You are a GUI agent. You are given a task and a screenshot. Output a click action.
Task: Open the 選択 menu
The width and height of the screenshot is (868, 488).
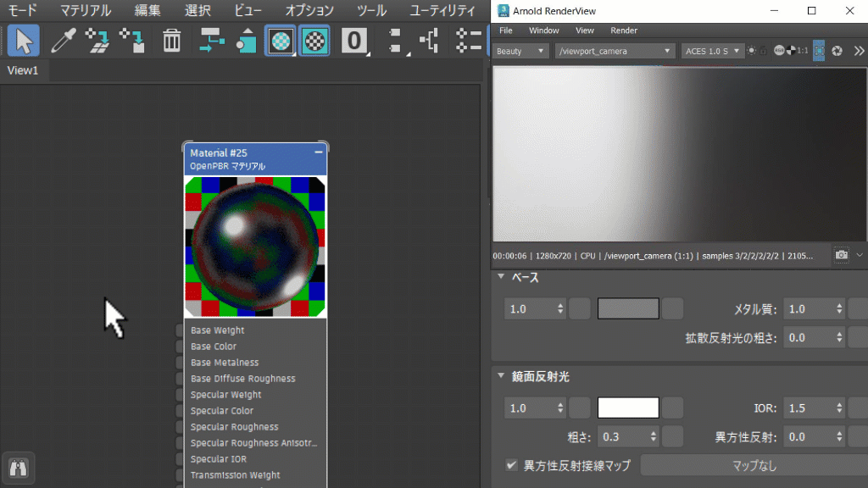point(197,10)
